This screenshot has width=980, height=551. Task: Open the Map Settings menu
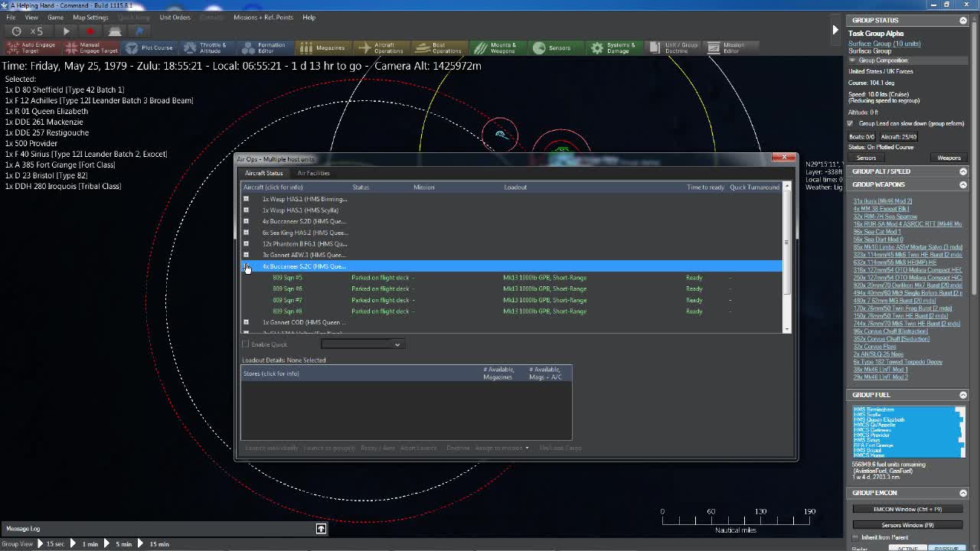90,17
